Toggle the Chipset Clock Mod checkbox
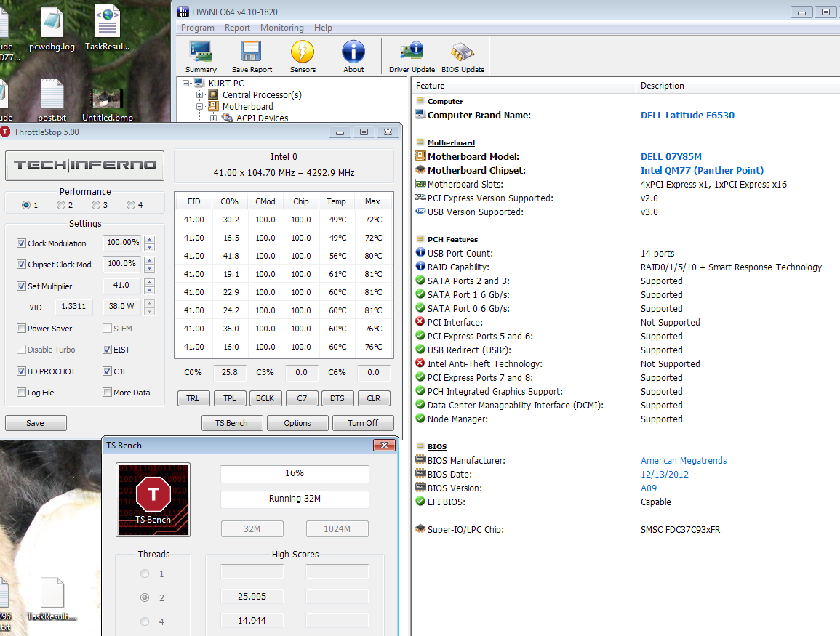840x636 pixels. [21, 265]
